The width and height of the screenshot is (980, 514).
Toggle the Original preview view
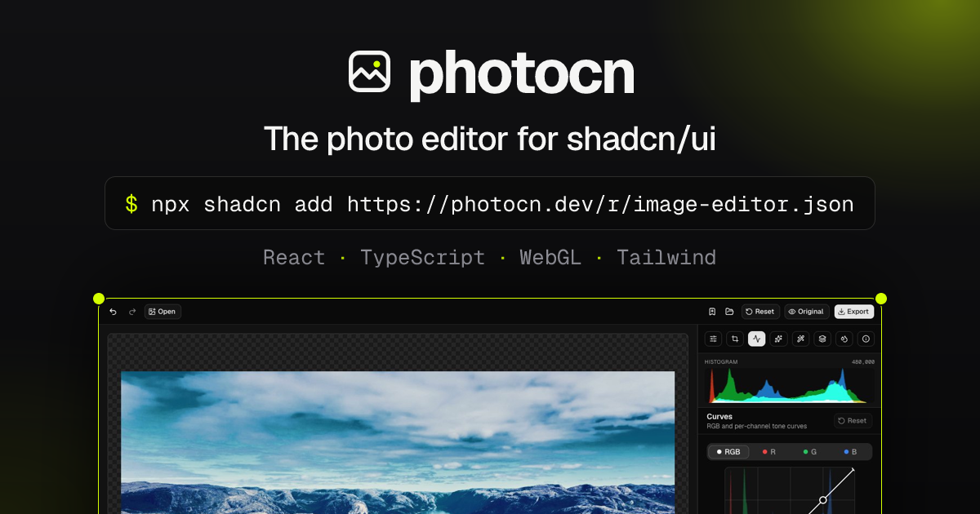pyautogui.click(x=807, y=312)
